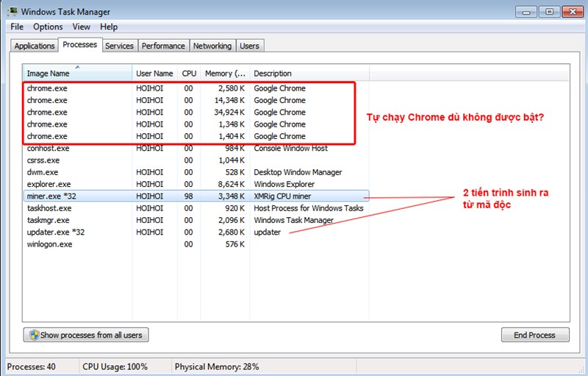Viewport: 588px width, 376px height.
Task: Click Show processes from all users
Action: tap(86, 335)
